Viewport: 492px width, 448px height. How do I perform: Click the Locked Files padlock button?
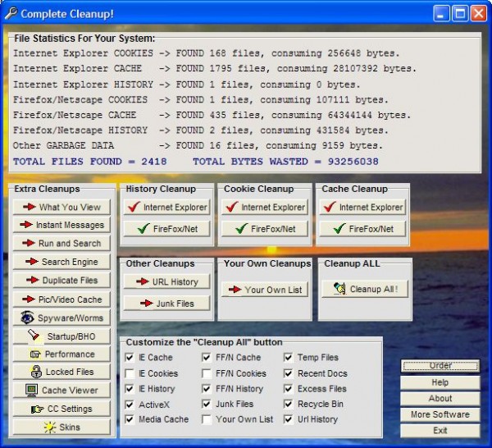[61, 372]
